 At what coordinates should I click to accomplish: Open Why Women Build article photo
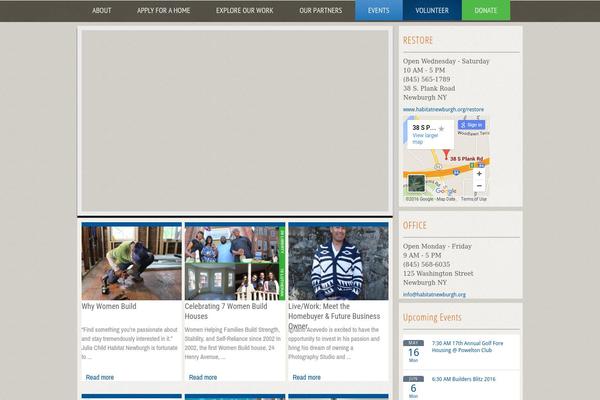coord(131,261)
